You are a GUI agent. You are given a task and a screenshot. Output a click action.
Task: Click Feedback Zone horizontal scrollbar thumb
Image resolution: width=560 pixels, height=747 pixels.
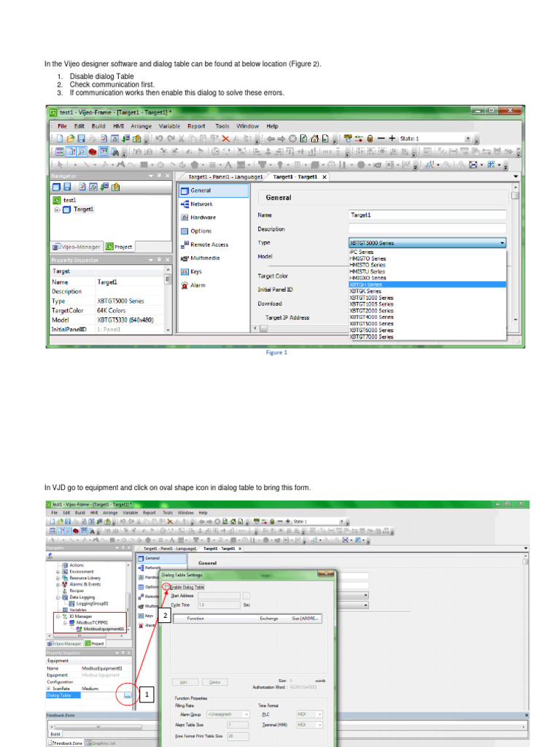point(98,727)
